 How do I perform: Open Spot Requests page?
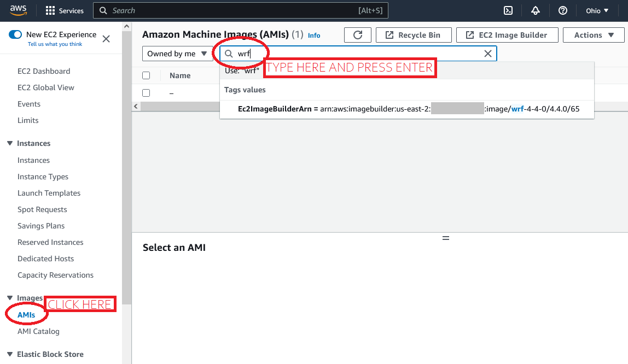[42, 209]
